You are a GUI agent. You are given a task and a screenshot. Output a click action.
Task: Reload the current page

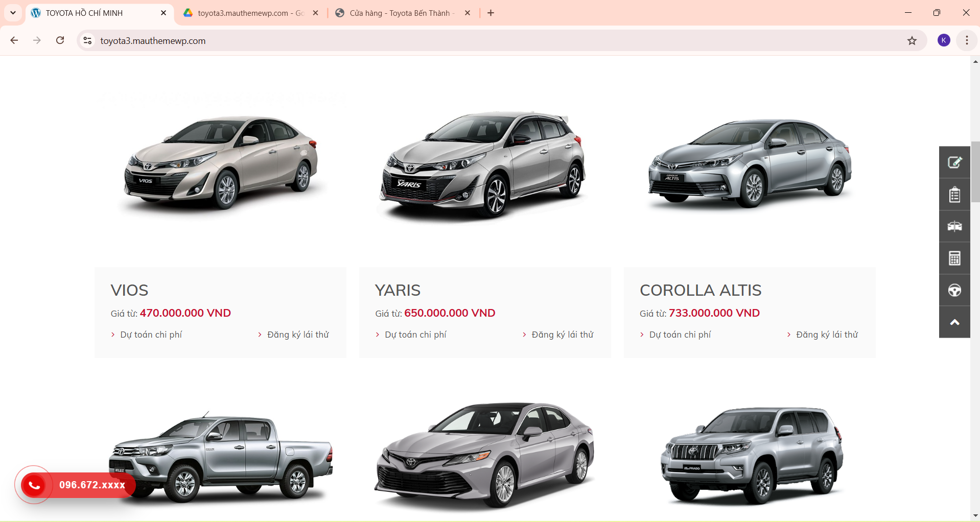[x=60, y=40]
